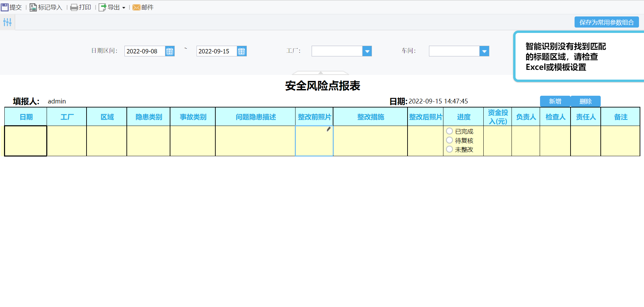
Task: Select the 未整改 progress radio option
Action: coord(449,149)
